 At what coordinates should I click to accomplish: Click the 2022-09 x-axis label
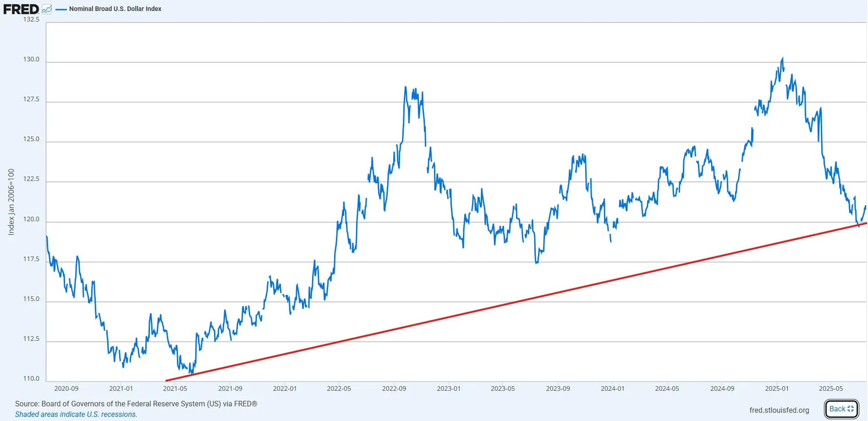tap(393, 388)
